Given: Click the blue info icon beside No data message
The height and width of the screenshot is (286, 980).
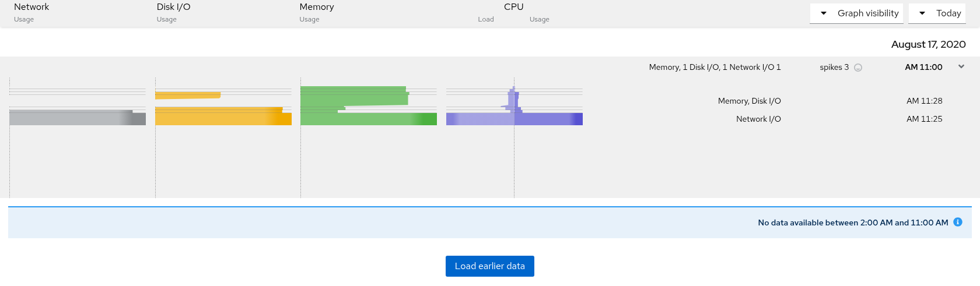Looking at the screenshot, I should coord(958,222).
